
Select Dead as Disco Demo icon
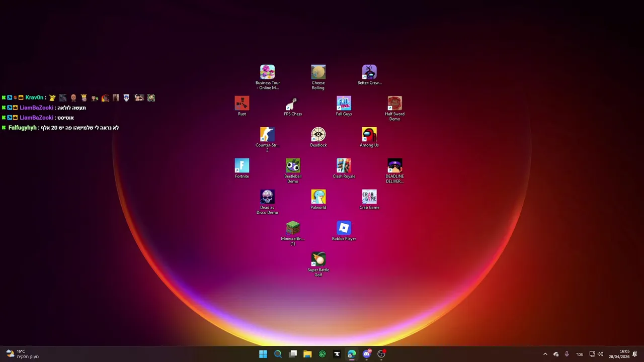[x=267, y=202]
